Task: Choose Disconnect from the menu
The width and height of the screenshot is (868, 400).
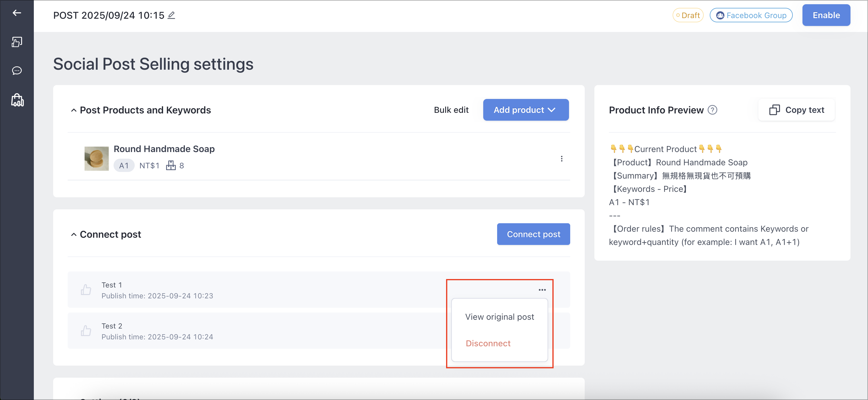Action: [x=488, y=344]
